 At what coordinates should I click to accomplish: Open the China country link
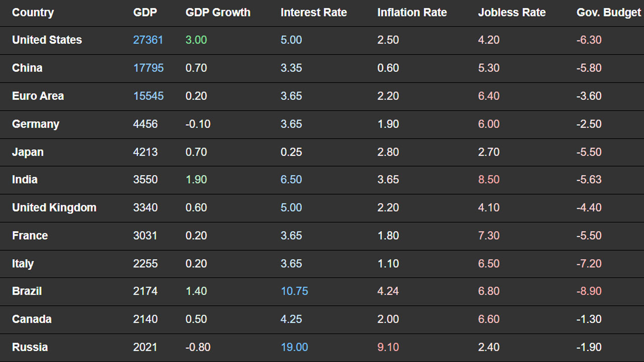click(x=27, y=68)
